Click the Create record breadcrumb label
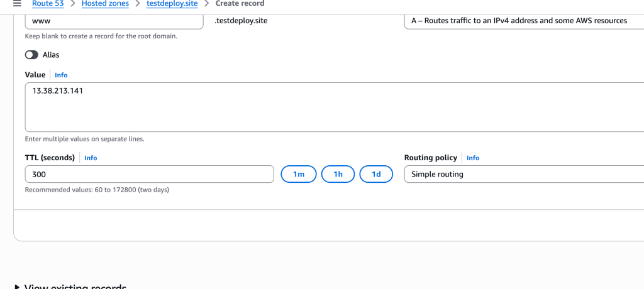 click(240, 4)
